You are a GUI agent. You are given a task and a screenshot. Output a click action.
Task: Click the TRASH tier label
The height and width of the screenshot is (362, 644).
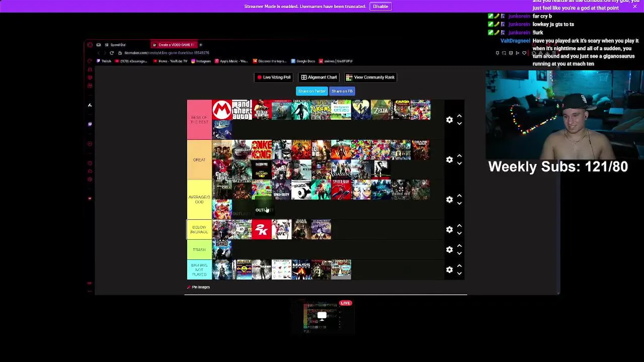(199, 249)
